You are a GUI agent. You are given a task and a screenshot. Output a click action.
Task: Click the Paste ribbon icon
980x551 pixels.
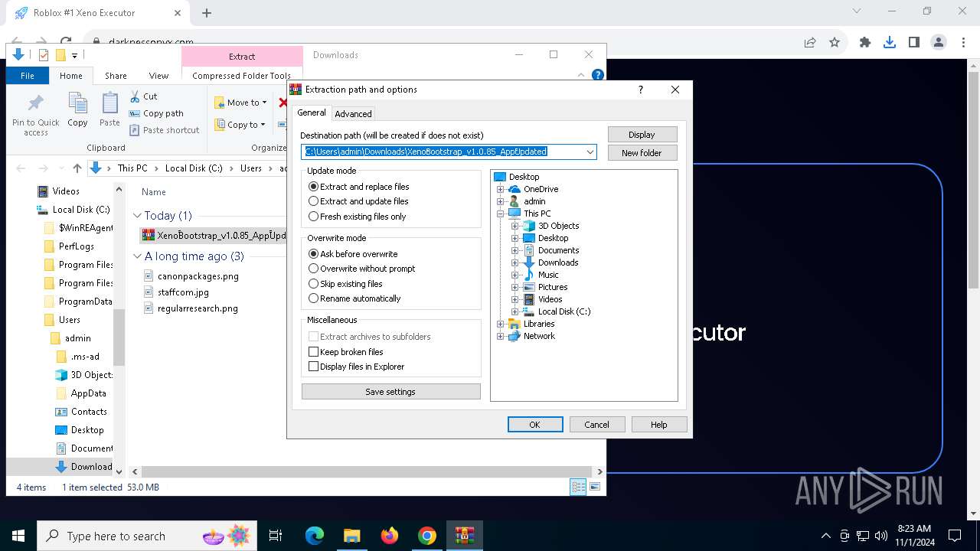(x=109, y=109)
